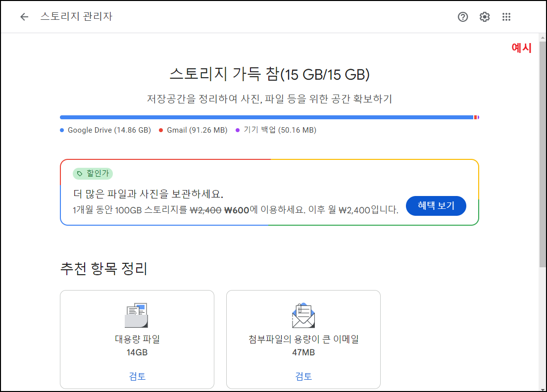Click the 대용량 파일 folder icon
This screenshot has width=547, height=392.
click(137, 315)
